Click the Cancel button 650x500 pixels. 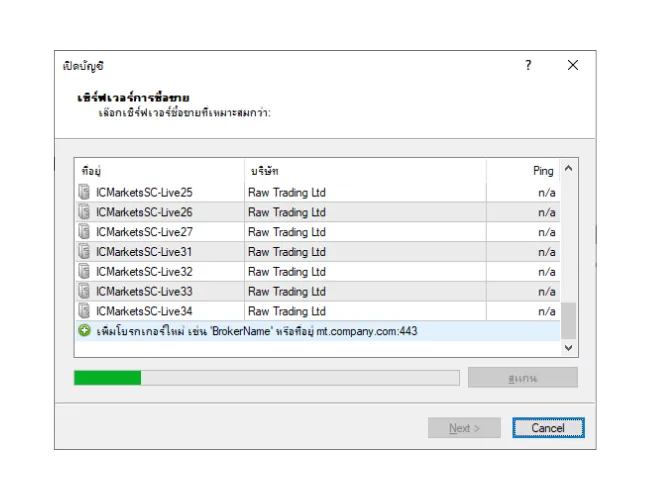pyautogui.click(x=548, y=428)
